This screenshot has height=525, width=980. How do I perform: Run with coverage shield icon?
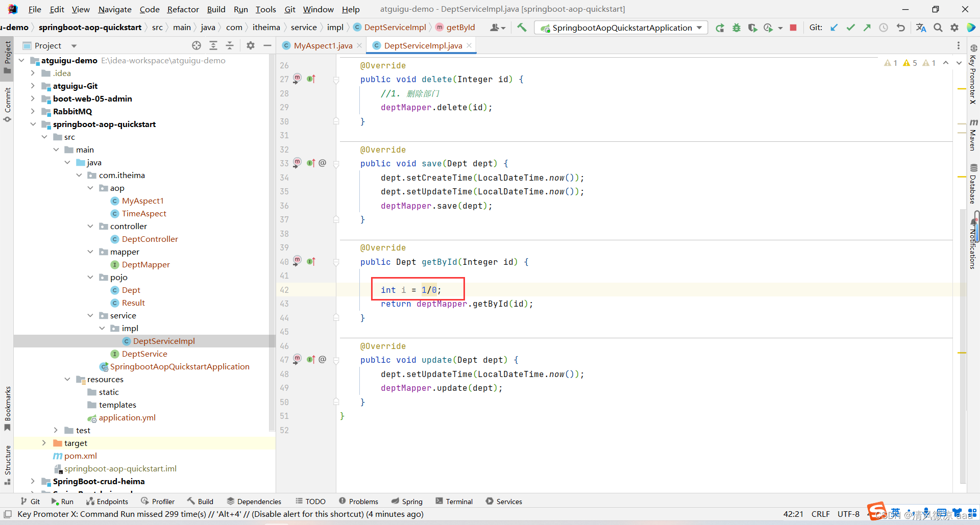tap(752, 28)
